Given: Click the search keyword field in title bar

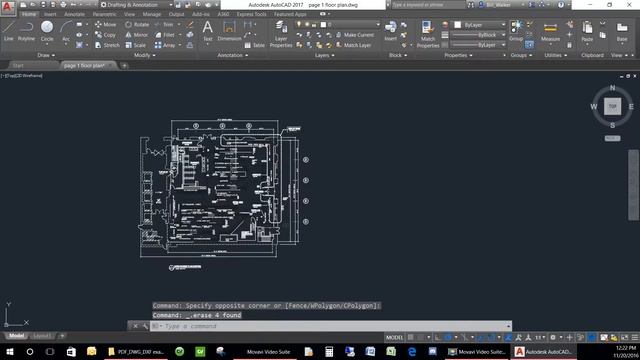Looking at the screenshot, I should (428, 5).
